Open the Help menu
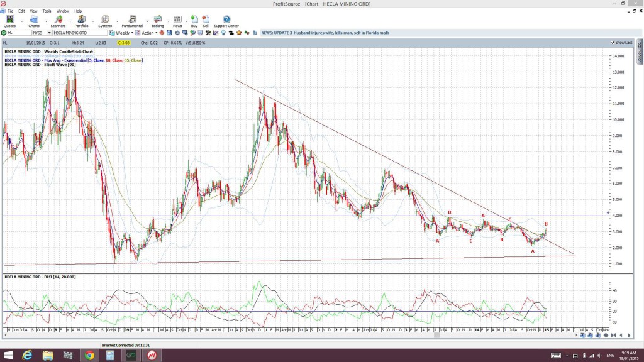Image resolution: width=644 pixels, height=362 pixels. (x=77, y=11)
